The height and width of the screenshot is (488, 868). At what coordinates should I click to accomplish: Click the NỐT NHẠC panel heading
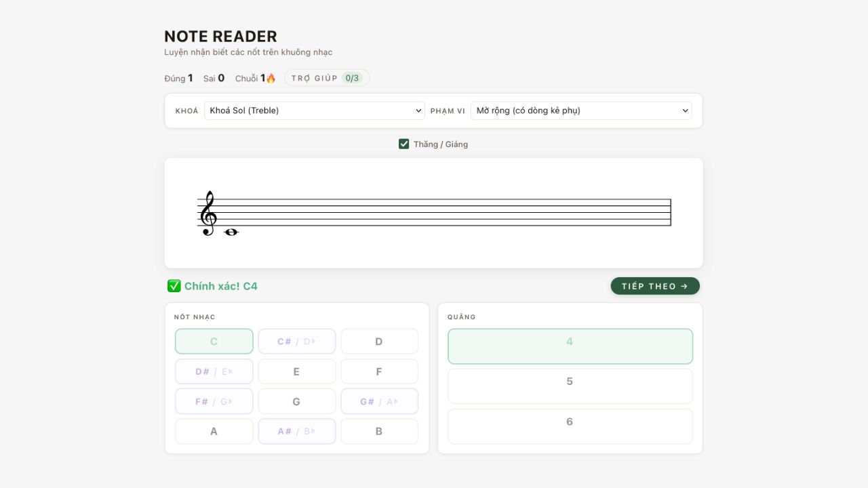pyautogui.click(x=195, y=317)
